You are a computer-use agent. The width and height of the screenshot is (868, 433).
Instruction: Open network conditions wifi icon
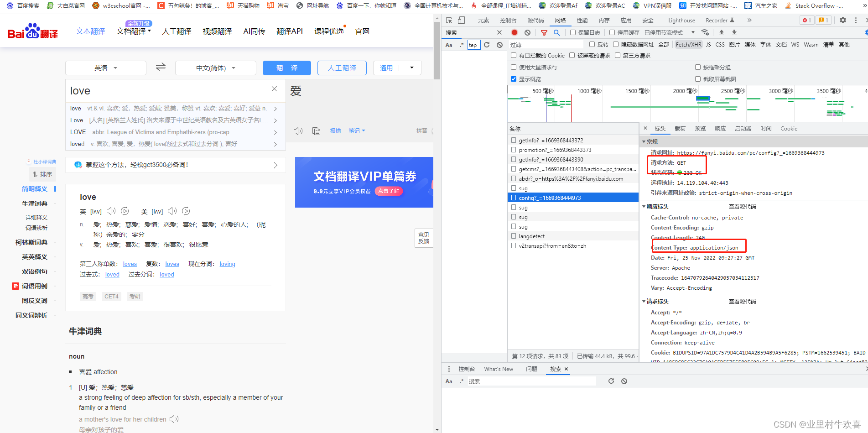point(705,32)
